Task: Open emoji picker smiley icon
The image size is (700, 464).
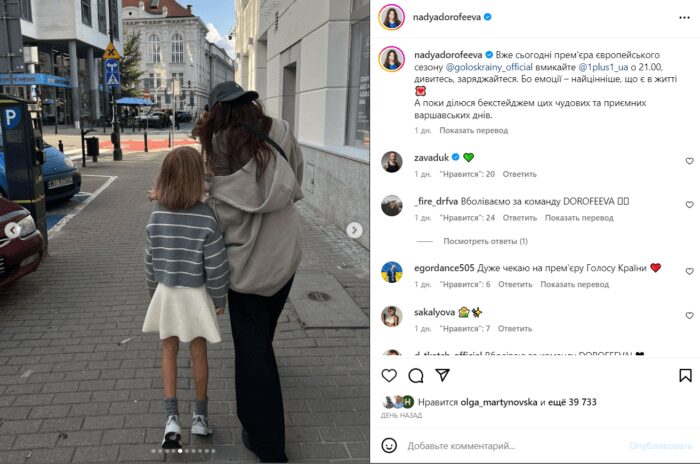Action: pos(389,445)
